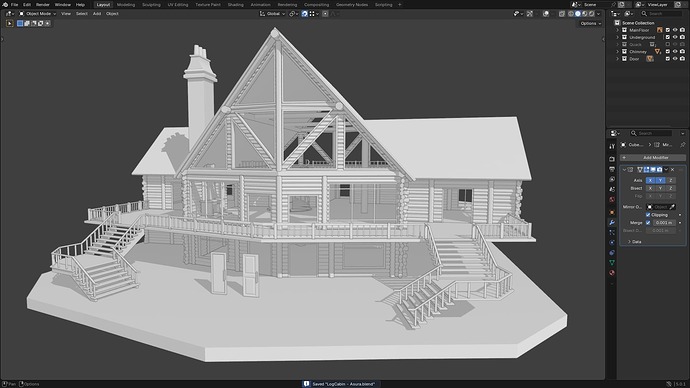Toggle X-ray mode
The height and width of the screenshot is (388, 690).
[562, 14]
